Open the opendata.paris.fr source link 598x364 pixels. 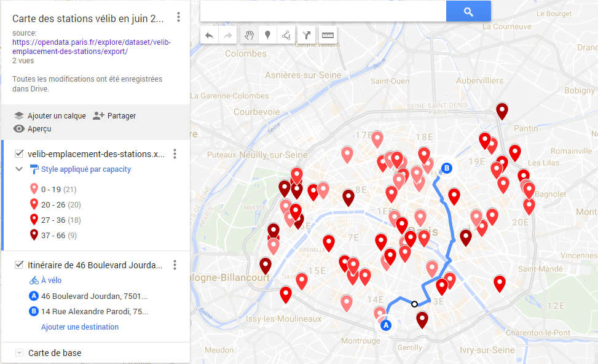91,47
